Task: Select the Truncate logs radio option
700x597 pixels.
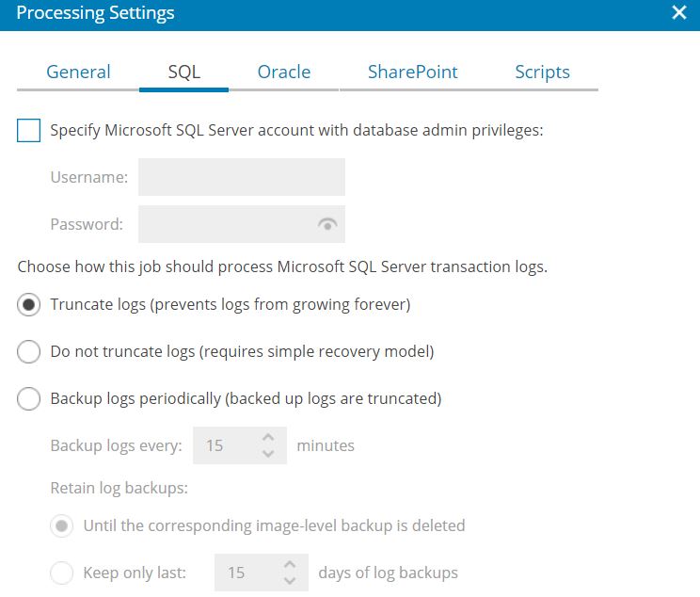Action: click(28, 305)
